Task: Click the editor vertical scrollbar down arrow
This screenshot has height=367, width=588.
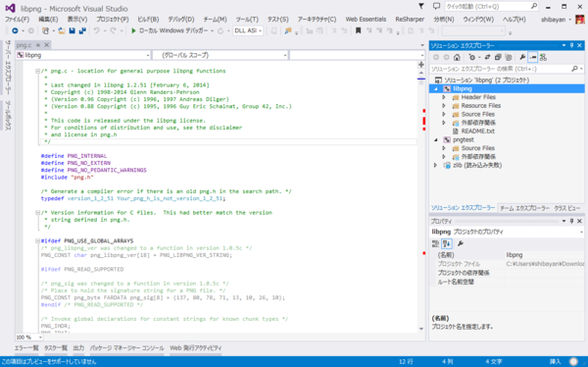Action: click(x=421, y=329)
